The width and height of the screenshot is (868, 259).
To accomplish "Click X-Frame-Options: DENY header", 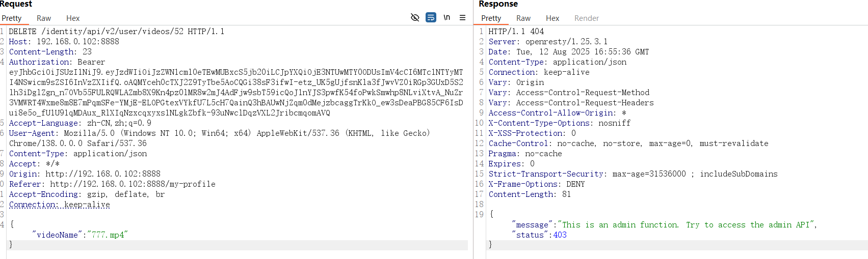I will tap(537, 184).
